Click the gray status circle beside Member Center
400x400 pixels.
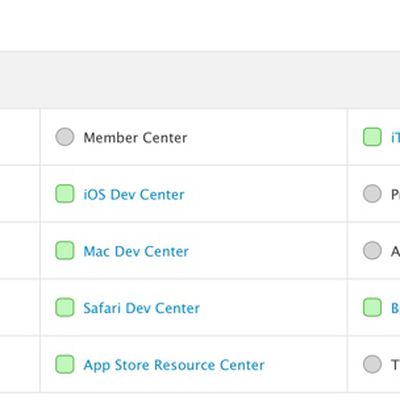coord(65,137)
